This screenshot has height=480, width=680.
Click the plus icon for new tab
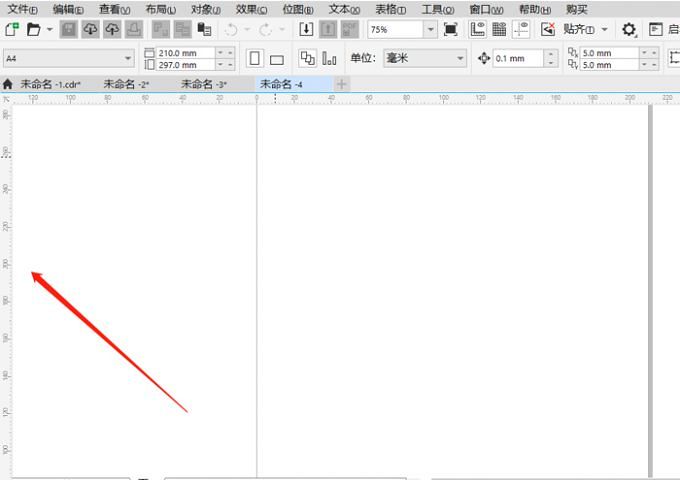pos(341,84)
